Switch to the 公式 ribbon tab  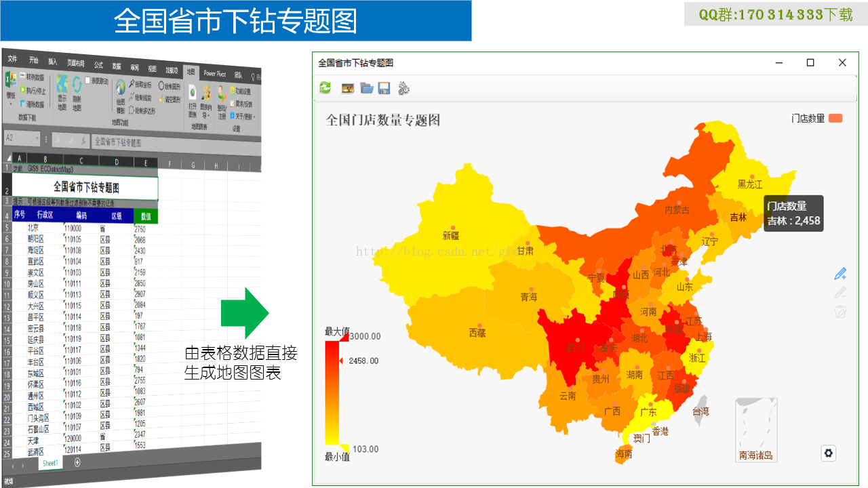click(x=98, y=65)
